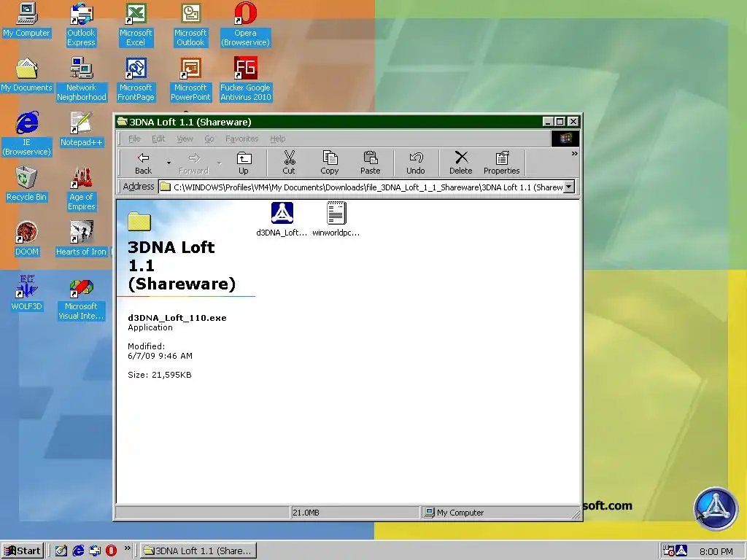
Task: Select the Microsoft PowerPoint desktop shortcut
Action: click(190, 79)
